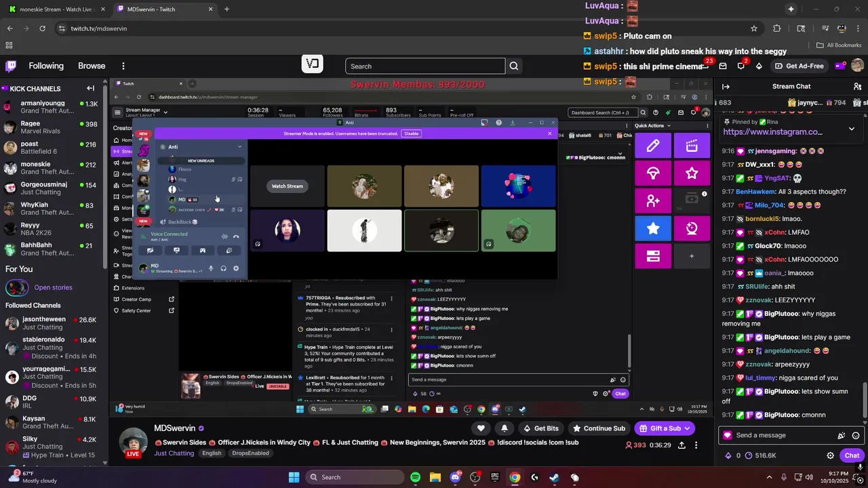868x488 pixels.
Task: Open Epic Games Launcher from taskbar
Action: [495, 477]
